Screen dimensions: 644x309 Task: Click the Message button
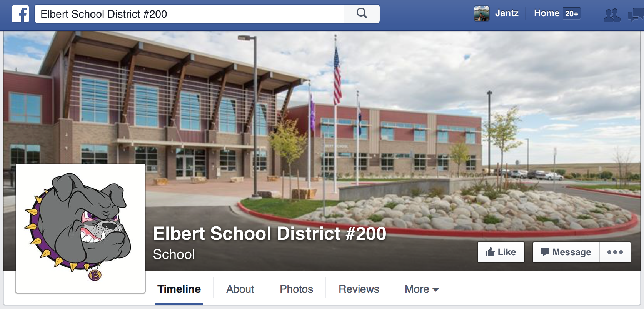pos(566,252)
